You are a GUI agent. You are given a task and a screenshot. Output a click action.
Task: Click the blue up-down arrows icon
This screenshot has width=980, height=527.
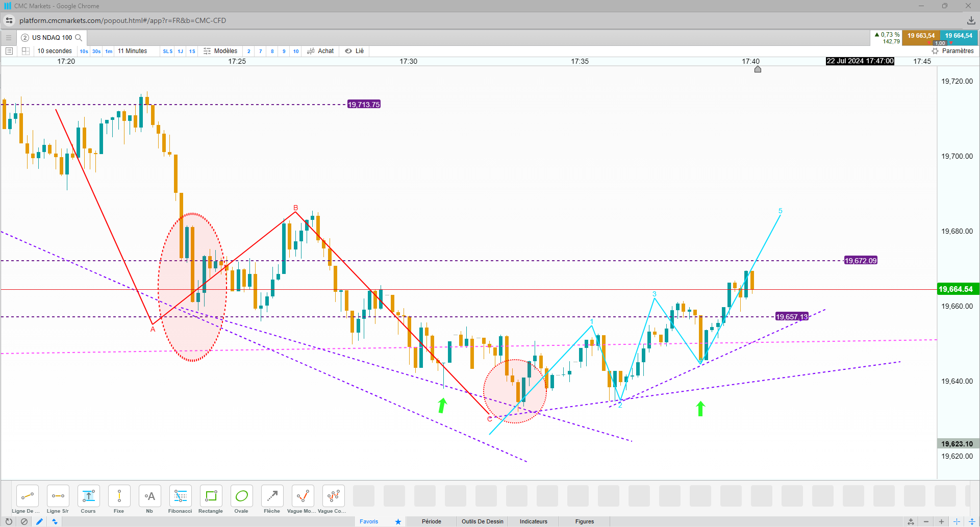coord(55,521)
